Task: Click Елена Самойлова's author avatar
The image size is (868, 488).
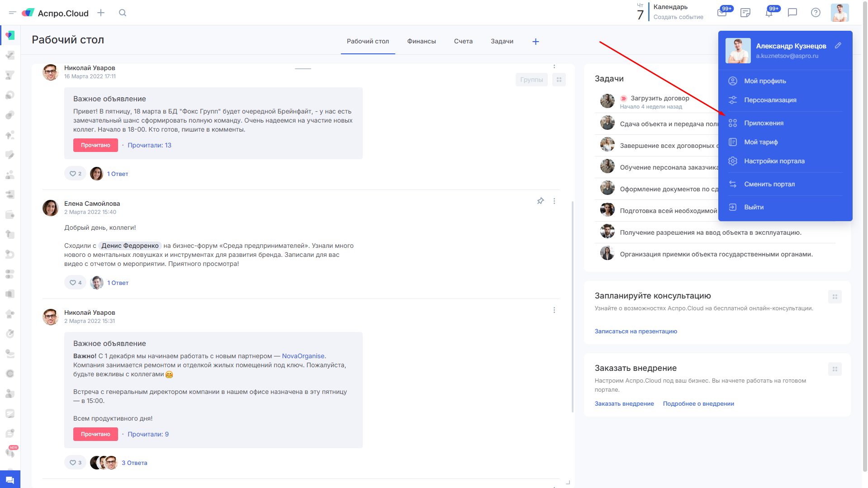Action: click(x=51, y=208)
